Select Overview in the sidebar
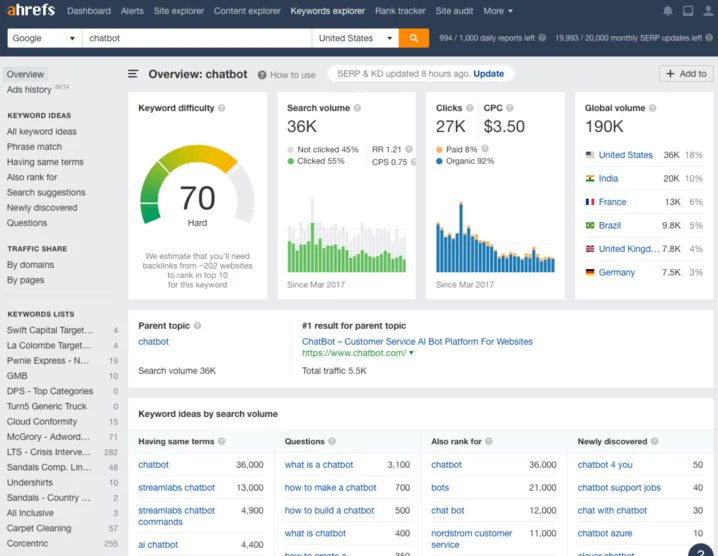Image resolution: width=718 pixels, height=556 pixels. (x=25, y=74)
